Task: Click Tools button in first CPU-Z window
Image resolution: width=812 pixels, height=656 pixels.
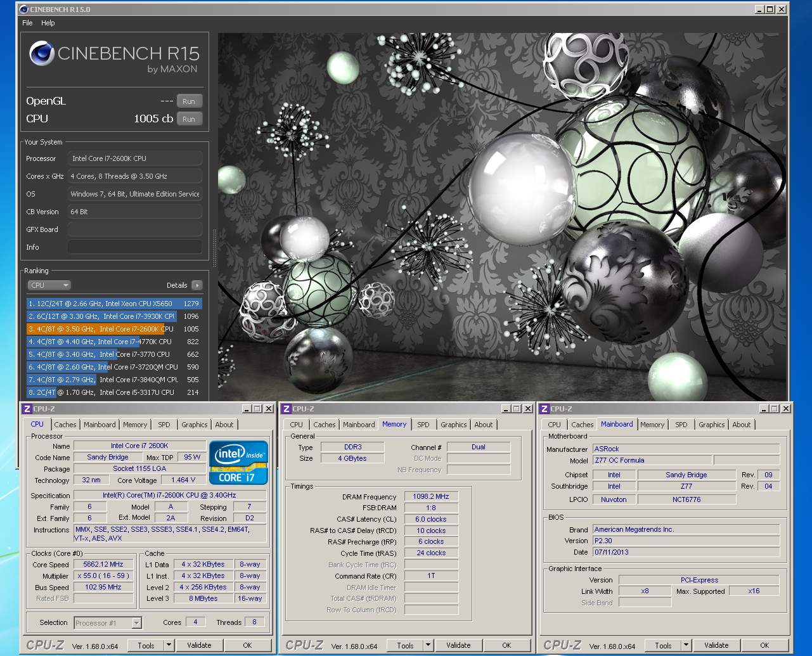Action: 146,646
